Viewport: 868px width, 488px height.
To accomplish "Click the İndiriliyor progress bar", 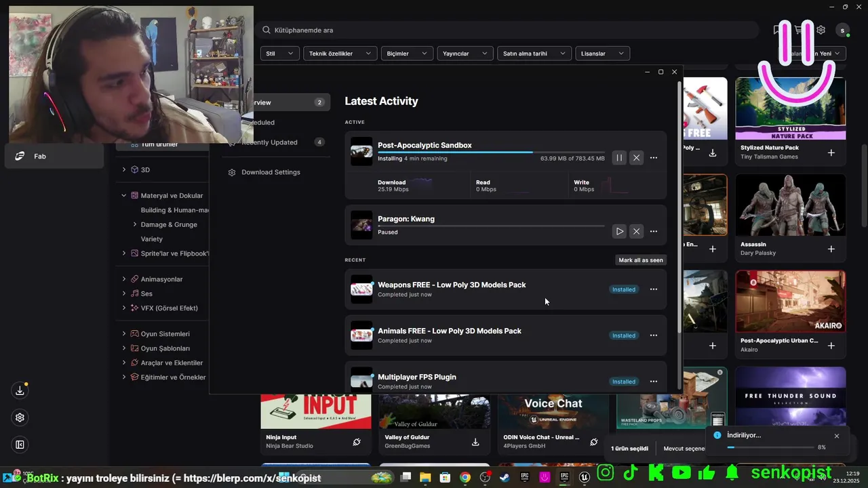I will click(770, 447).
